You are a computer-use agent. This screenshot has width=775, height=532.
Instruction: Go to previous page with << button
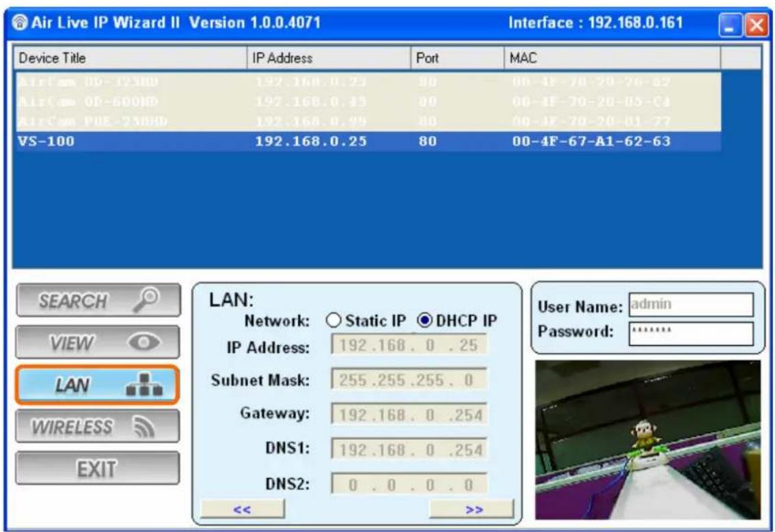pos(242,509)
